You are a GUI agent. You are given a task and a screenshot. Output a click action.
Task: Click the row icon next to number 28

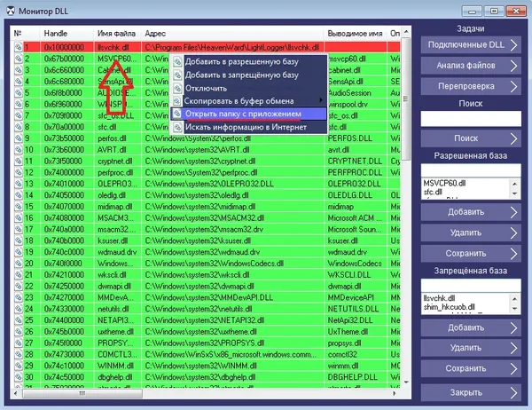coord(18,355)
